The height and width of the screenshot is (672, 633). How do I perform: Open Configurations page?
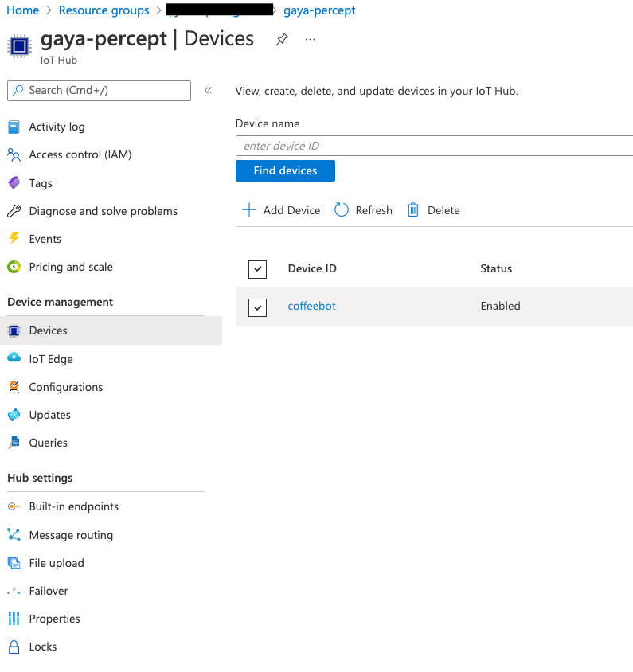click(66, 387)
